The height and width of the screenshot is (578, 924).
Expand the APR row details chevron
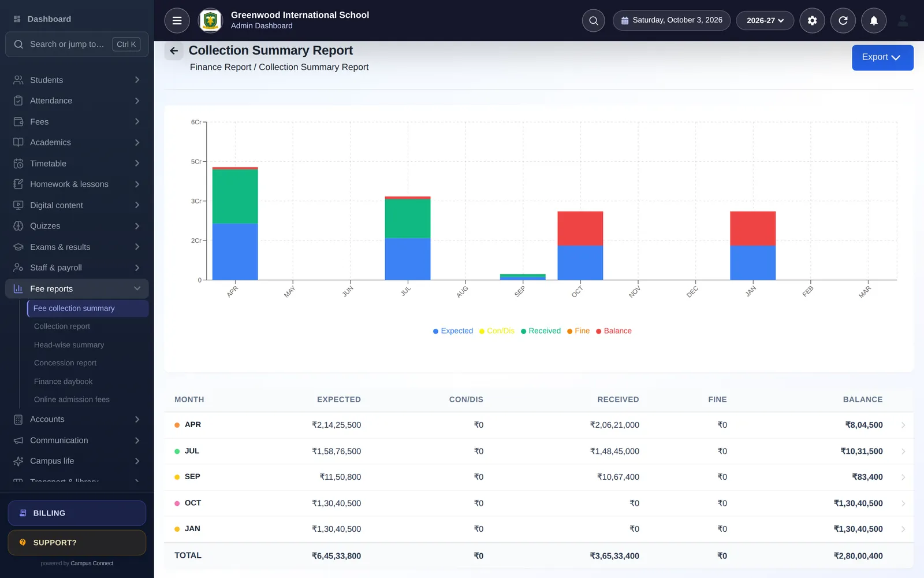(903, 425)
